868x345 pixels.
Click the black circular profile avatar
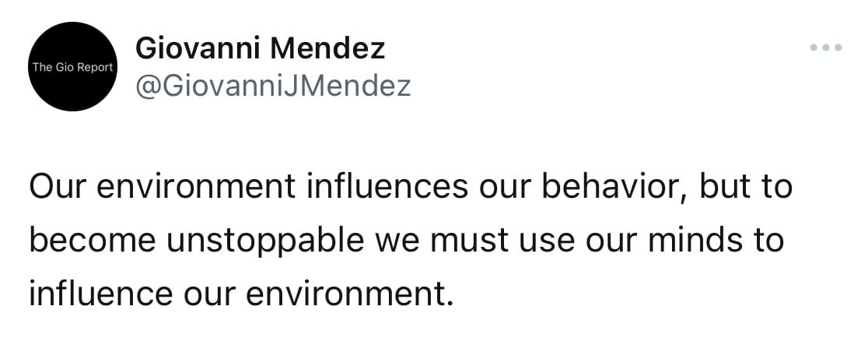coord(72,67)
